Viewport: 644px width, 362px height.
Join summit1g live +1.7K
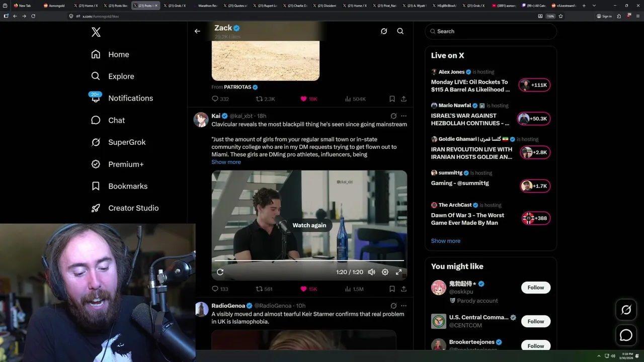(x=535, y=186)
